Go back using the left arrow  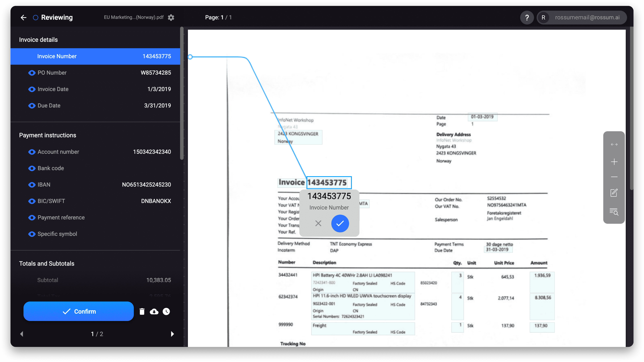point(23,18)
